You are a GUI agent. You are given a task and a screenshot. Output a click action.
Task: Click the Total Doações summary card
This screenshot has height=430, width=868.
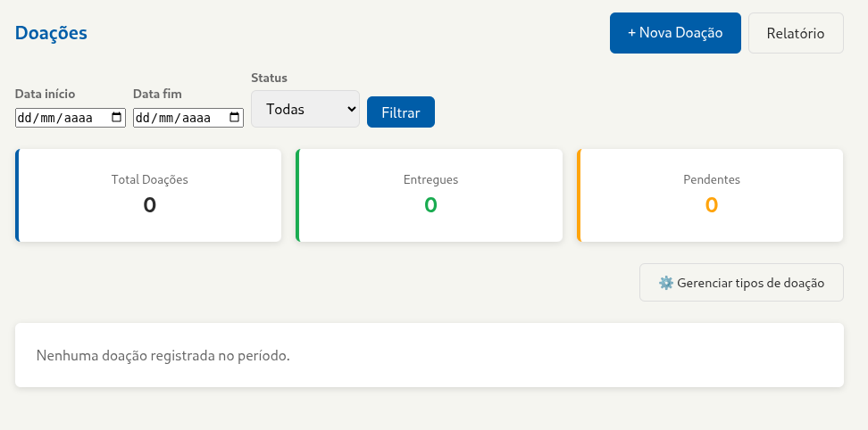[x=149, y=195]
